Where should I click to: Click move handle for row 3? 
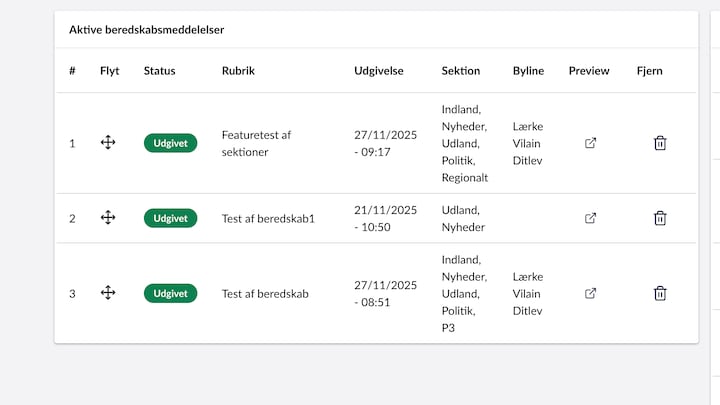tap(108, 293)
